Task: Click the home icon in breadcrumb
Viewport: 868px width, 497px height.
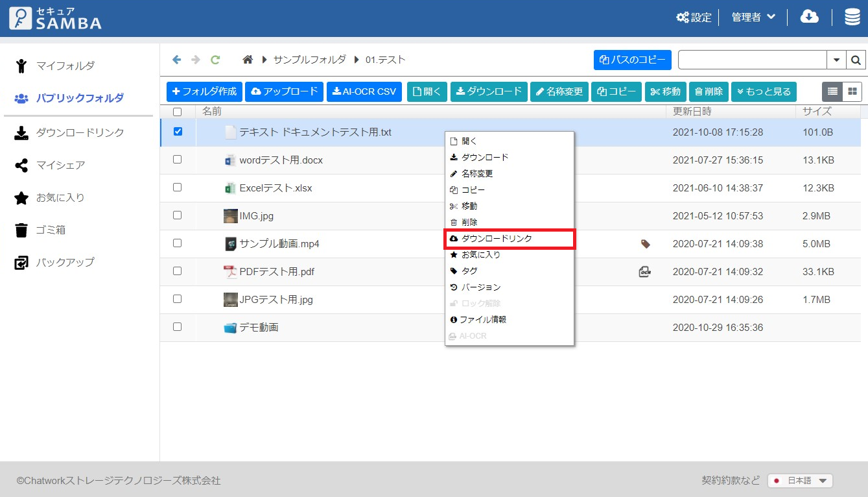Action: (x=247, y=60)
